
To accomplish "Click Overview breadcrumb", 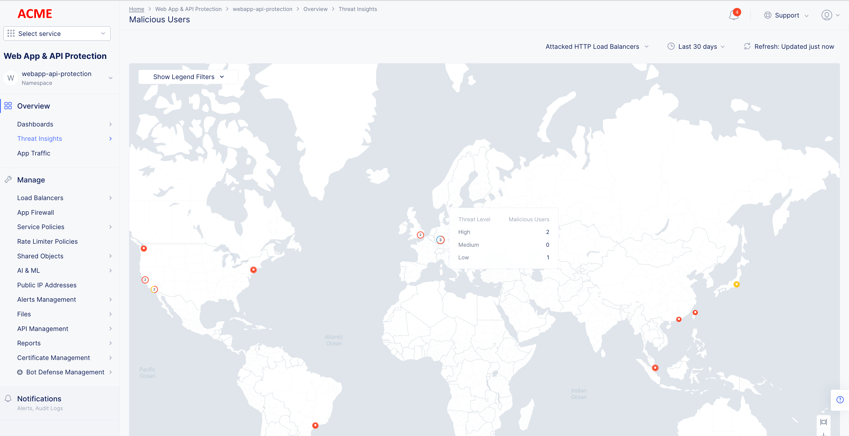I will click(316, 9).
